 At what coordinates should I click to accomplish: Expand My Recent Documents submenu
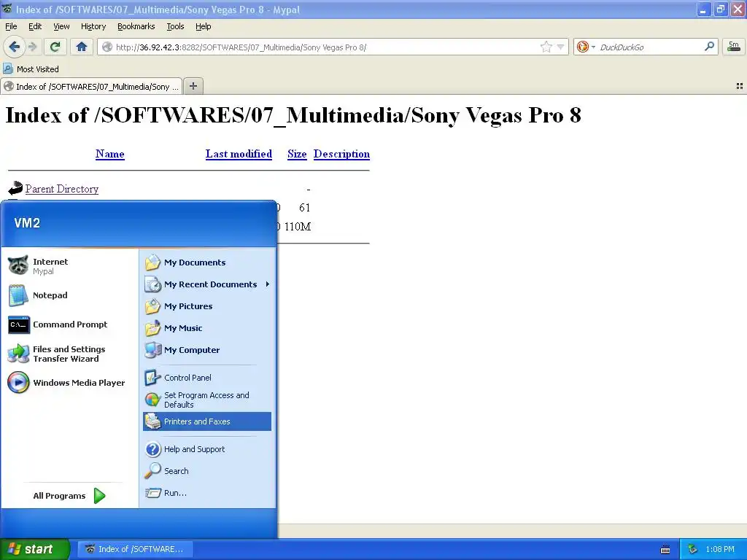pyautogui.click(x=207, y=284)
